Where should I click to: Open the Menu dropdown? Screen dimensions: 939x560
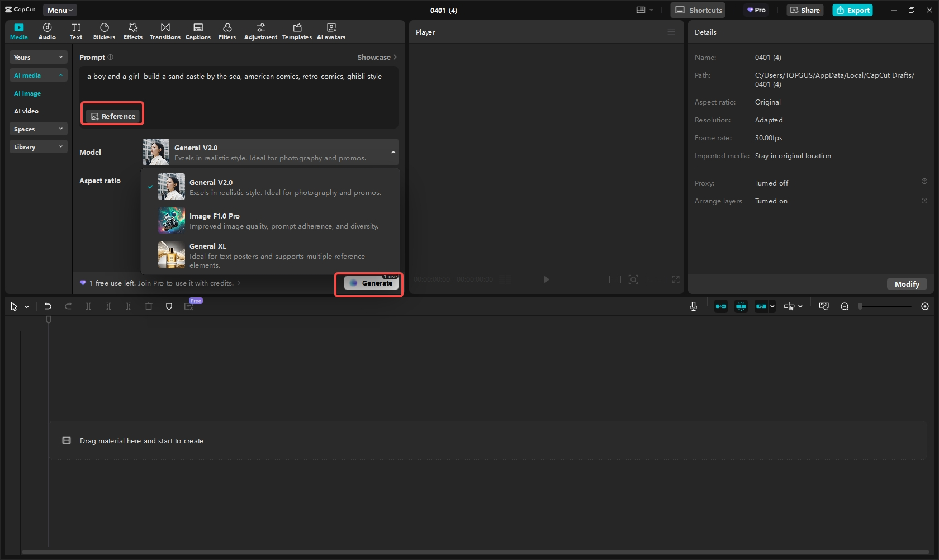coord(59,10)
